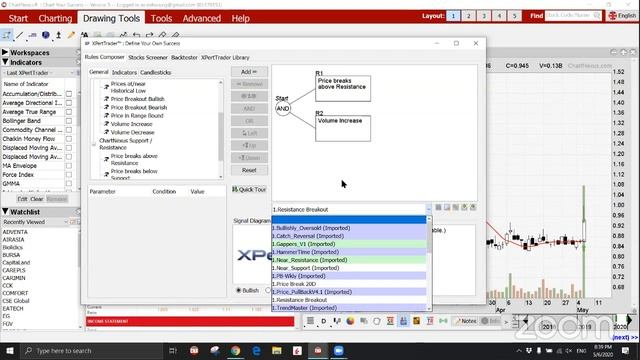Click the eraser icon in the drawing toolbar

[x=176, y=36]
